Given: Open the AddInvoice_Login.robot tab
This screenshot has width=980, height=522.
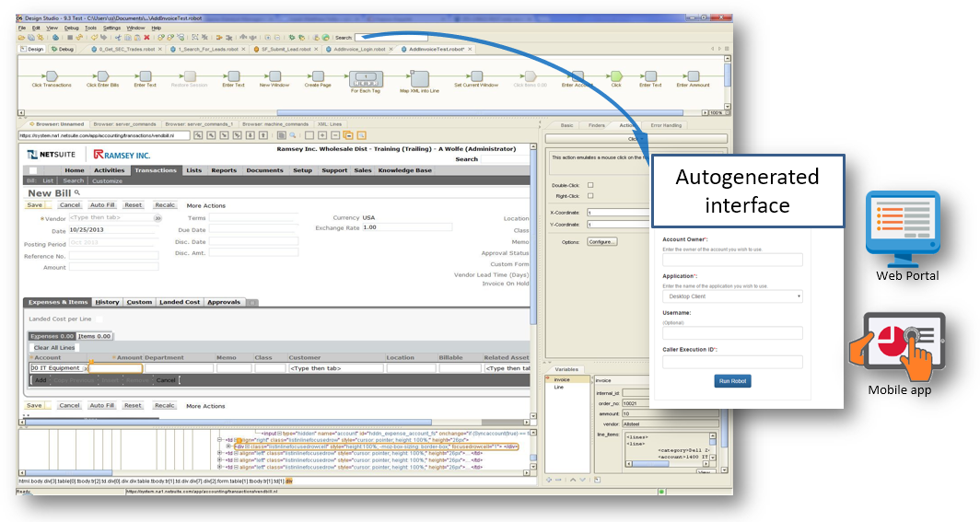Looking at the screenshot, I should pyautogui.click(x=359, y=49).
